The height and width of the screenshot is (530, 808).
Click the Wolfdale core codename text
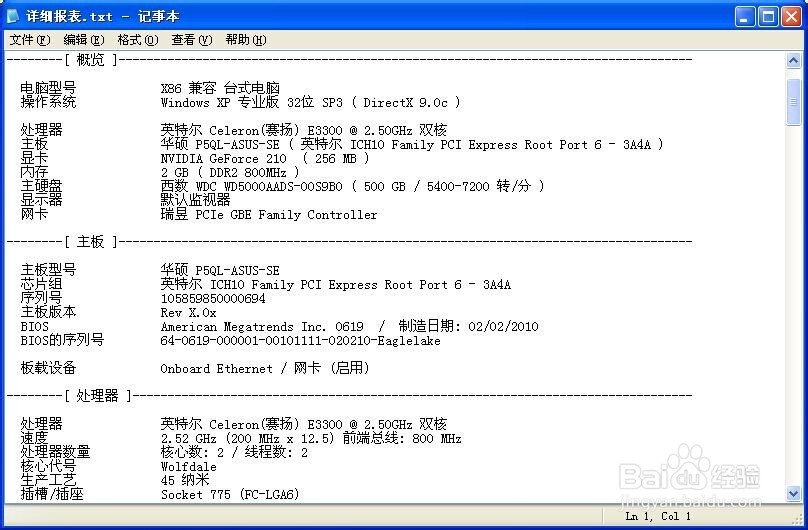pyautogui.click(x=189, y=467)
